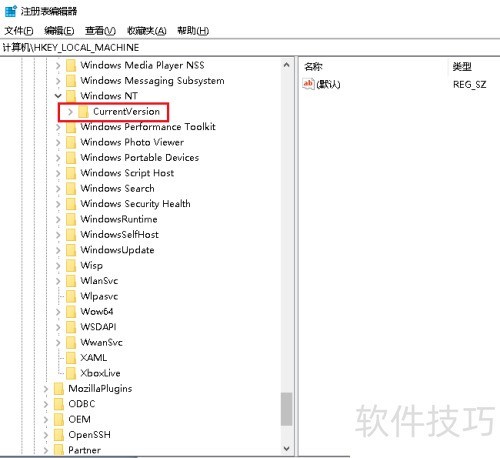
Task: Click the WSDAPI folder icon
Action: [71, 327]
